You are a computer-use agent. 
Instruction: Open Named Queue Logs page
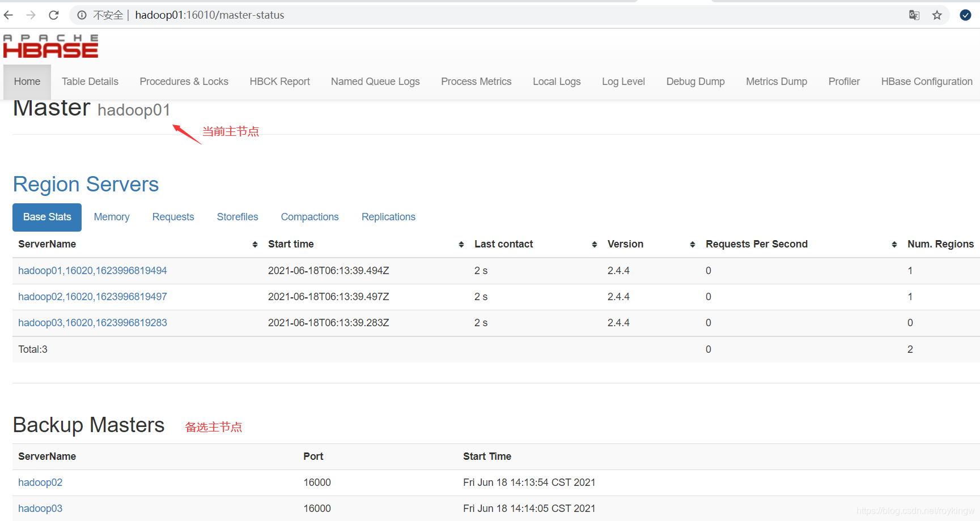(x=375, y=82)
